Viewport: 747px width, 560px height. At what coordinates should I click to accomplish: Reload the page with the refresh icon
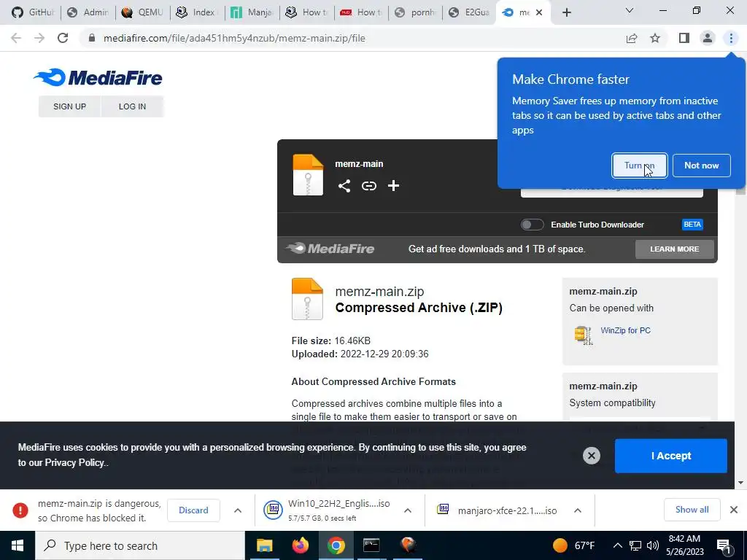[x=63, y=38]
